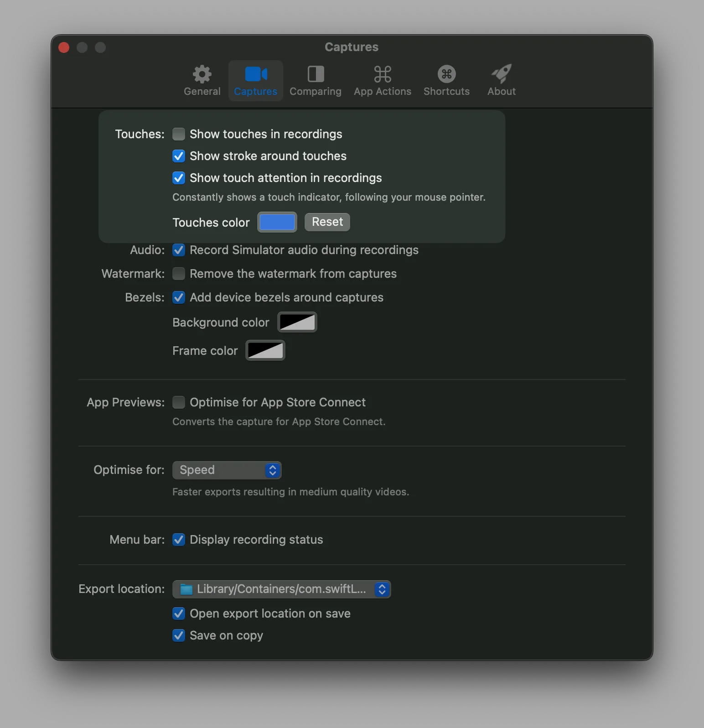
Task: Click the Reset touches color button
Action: (327, 222)
